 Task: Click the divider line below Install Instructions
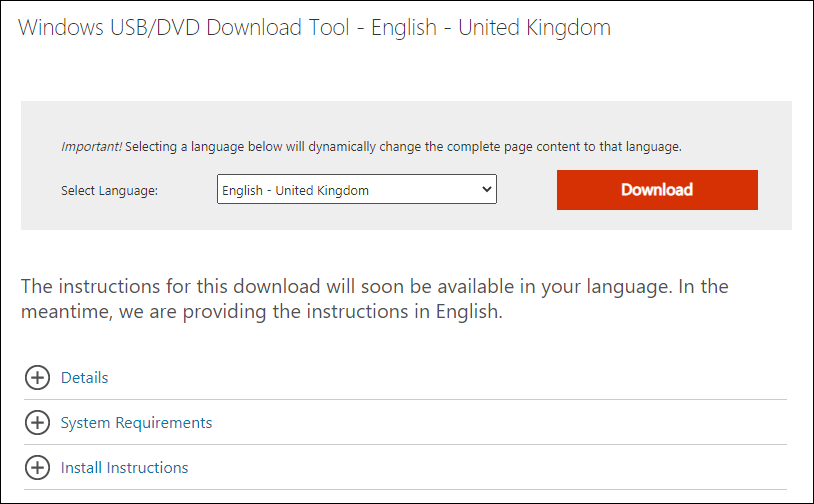(405, 490)
